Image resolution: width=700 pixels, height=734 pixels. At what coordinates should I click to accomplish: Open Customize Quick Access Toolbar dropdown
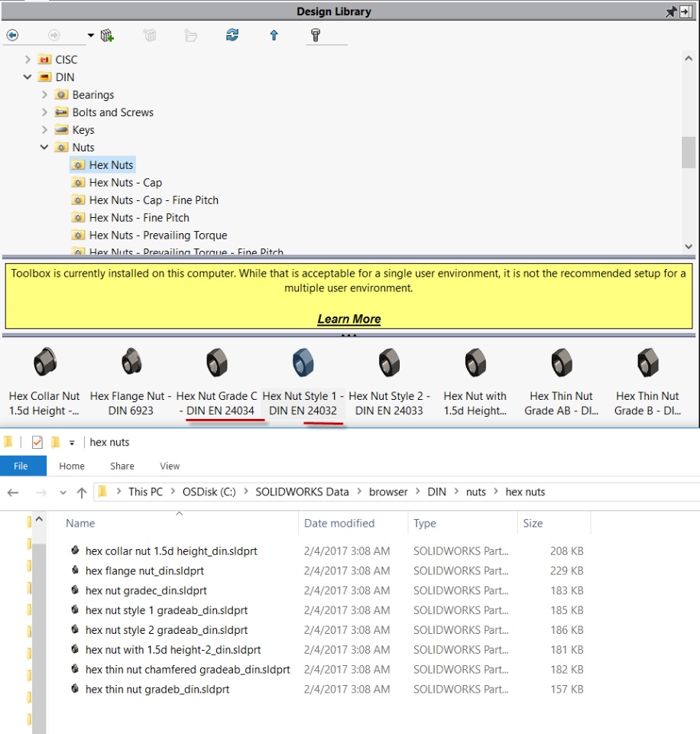coord(72,443)
